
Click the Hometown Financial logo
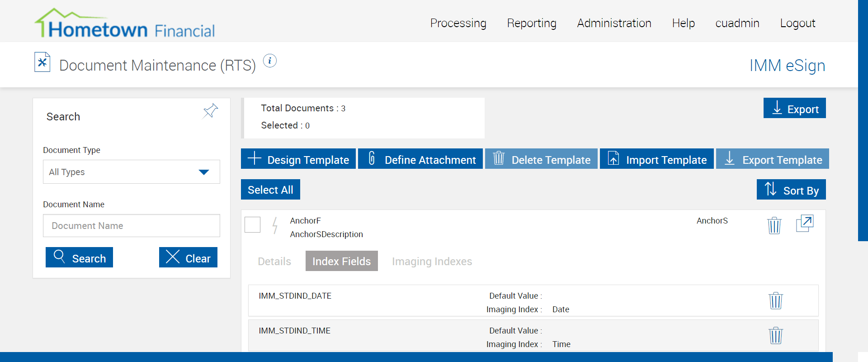[125, 24]
